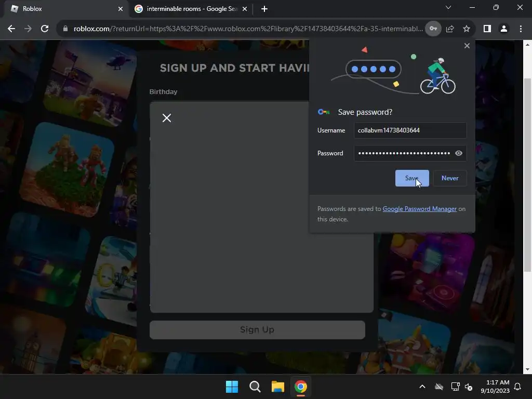Open the clock and date flyout

pos(495,387)
